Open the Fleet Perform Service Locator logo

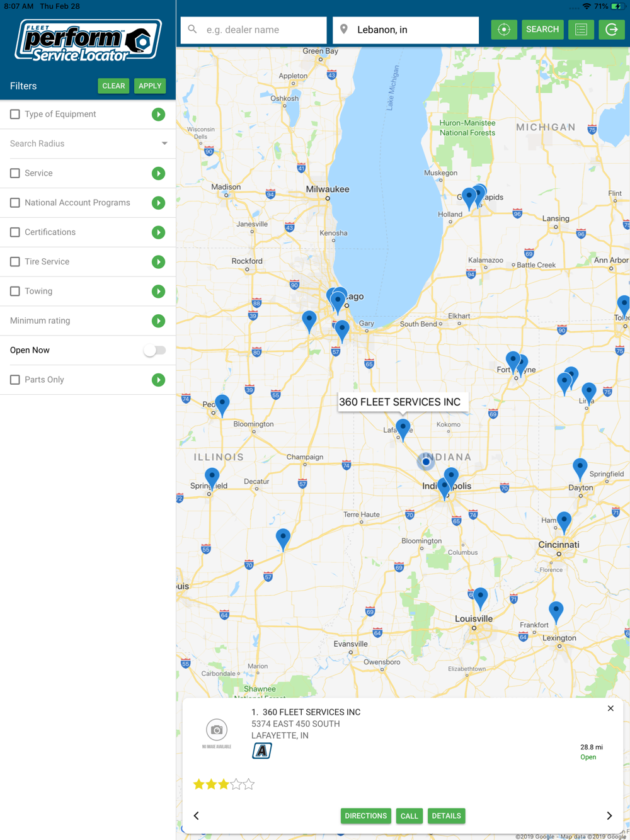click(88, 40)
